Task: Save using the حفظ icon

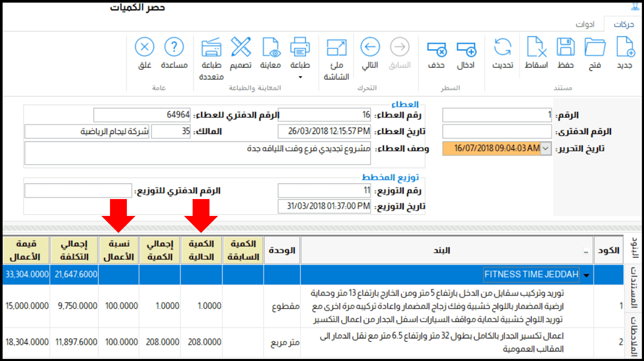Action: click(566, 47)
